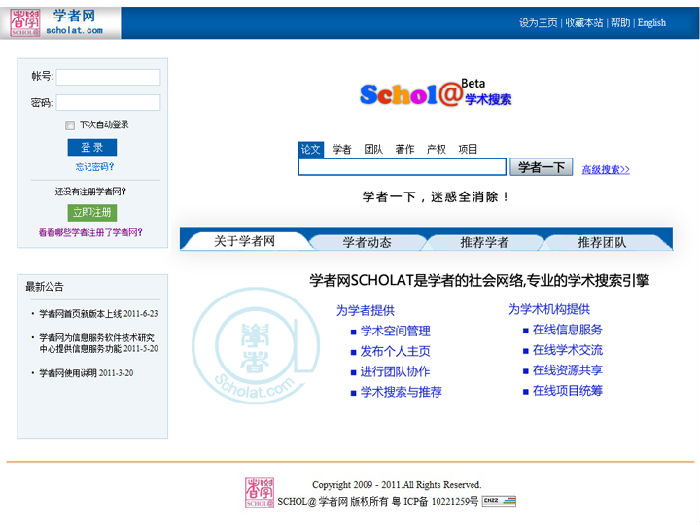This screenshot has height=525, width=700.
Task: Click the 学术空间管理 item
Action: [396, 331]
